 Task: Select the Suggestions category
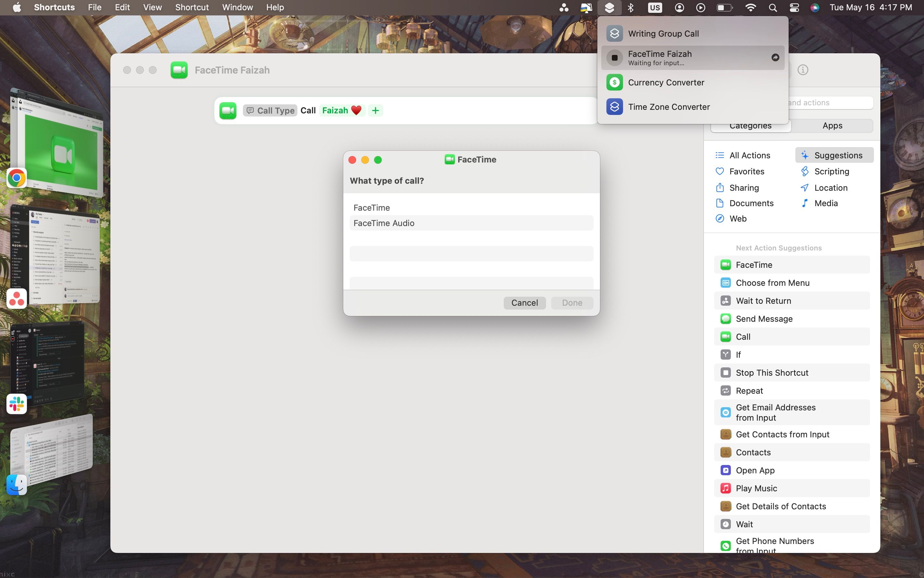point(834,155)
